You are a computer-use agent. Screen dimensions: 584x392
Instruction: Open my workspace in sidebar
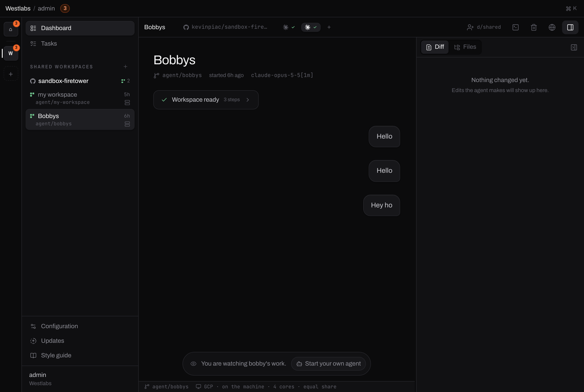point(80,98)
